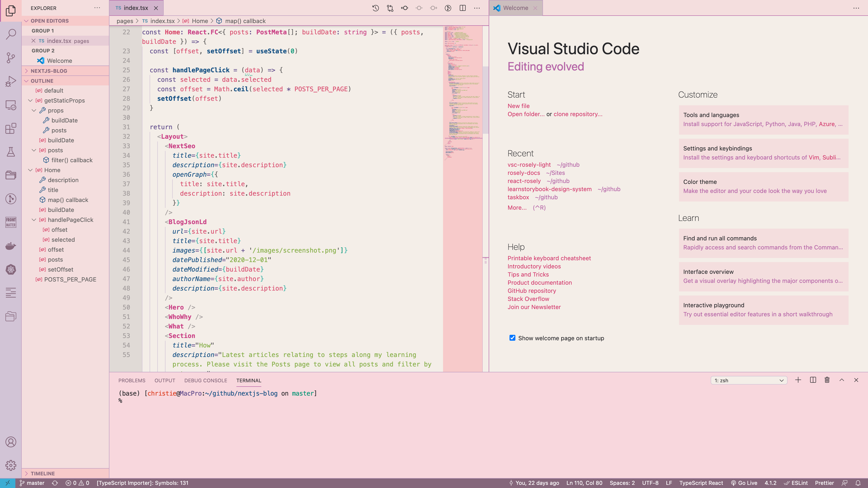868x488 pixels.
Task: Open the Front Matter panel
Action: (x=11, y=222)
